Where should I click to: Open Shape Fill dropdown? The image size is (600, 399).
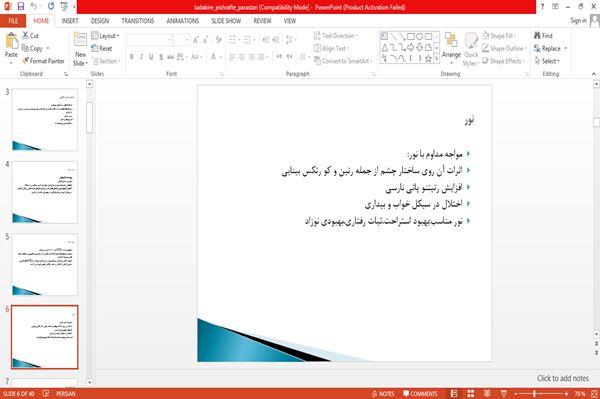coord(499,36)
